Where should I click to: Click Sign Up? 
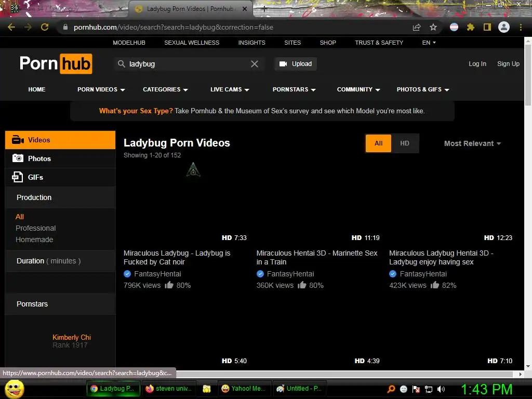(508, 64)
